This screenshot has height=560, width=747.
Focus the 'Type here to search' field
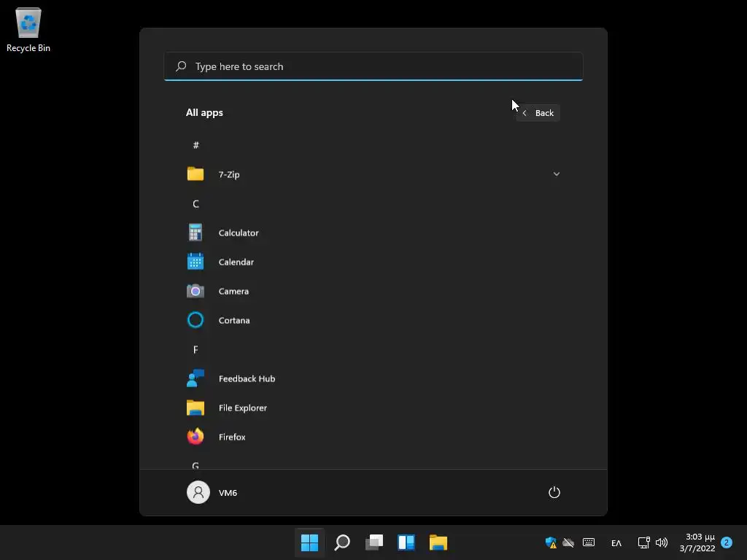(x=373, y=66)
